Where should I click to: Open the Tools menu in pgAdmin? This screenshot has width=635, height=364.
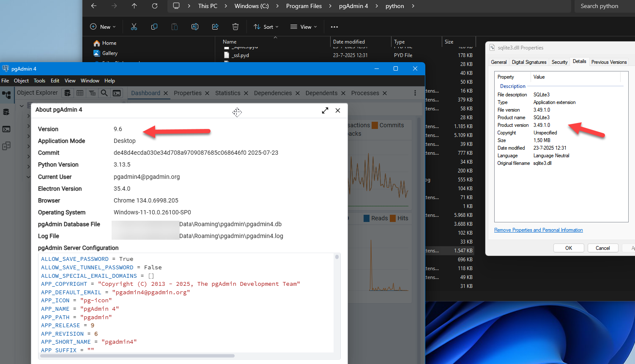(x=39, y=81)
